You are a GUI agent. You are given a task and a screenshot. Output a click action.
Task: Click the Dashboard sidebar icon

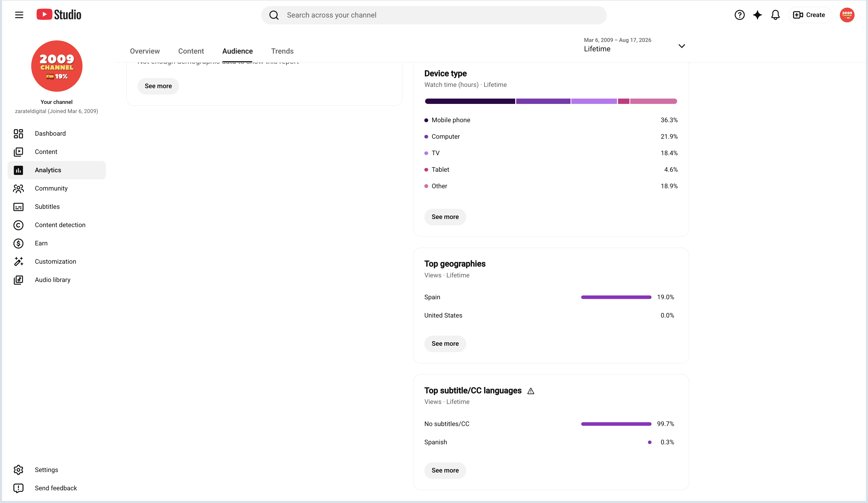[18, 133]
